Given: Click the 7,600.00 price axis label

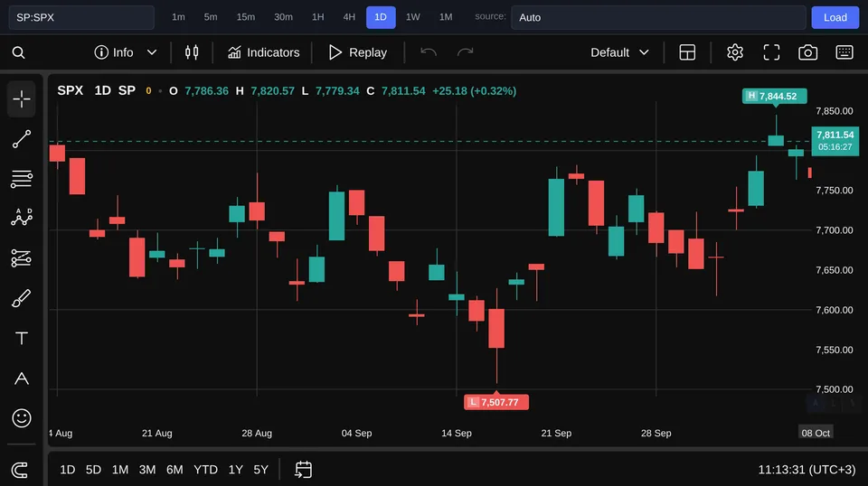Looking at the screenshot, I should 835,310.
